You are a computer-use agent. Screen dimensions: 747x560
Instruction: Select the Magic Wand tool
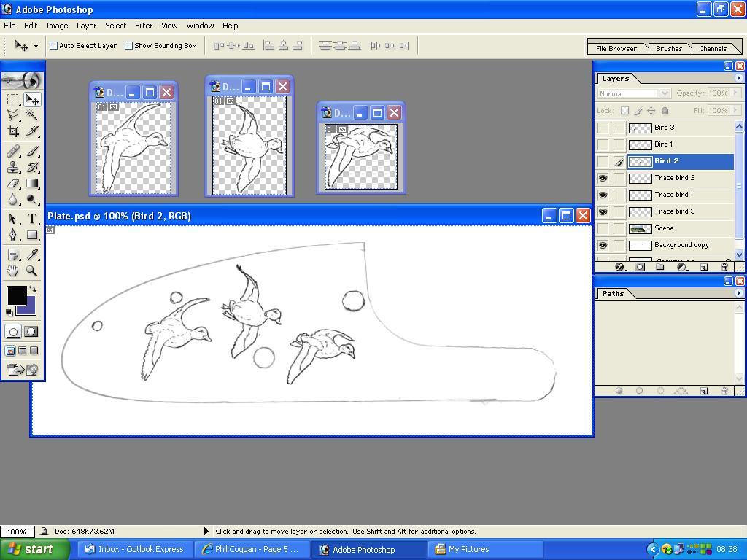(32, 114)
